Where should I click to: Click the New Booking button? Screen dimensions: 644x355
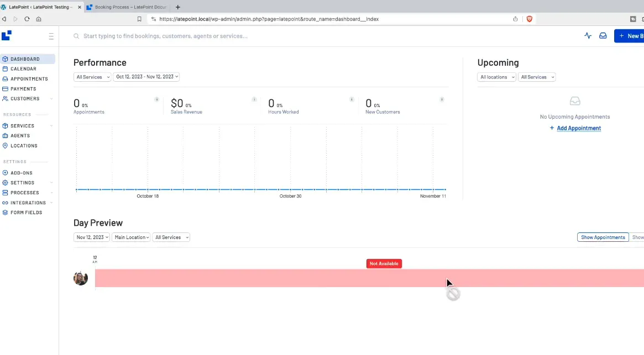pos(630,36)
